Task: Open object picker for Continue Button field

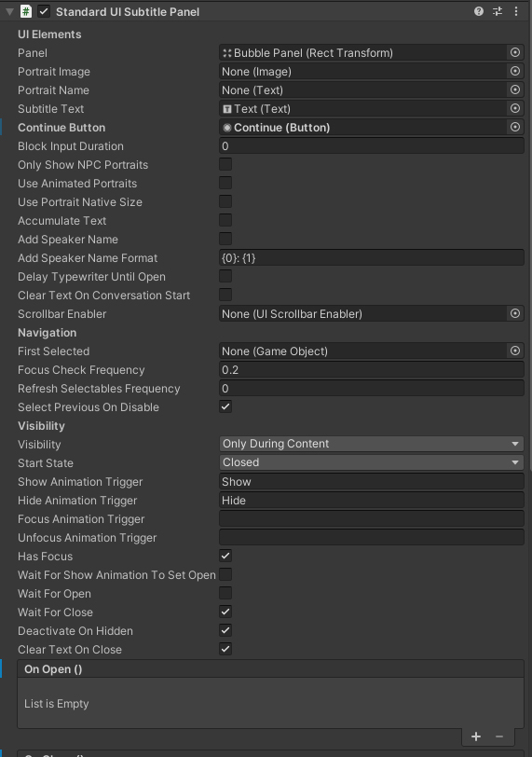Action: click(515, 128)
